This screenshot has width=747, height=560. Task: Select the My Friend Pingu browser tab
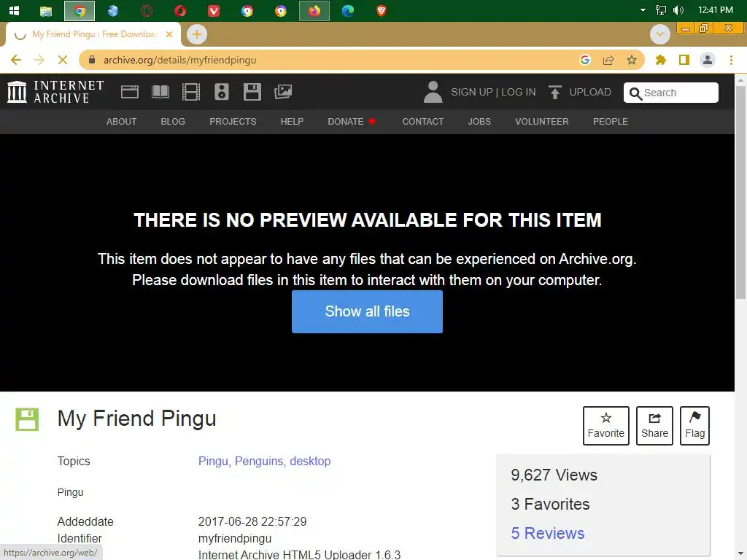[x=93, y=34]
